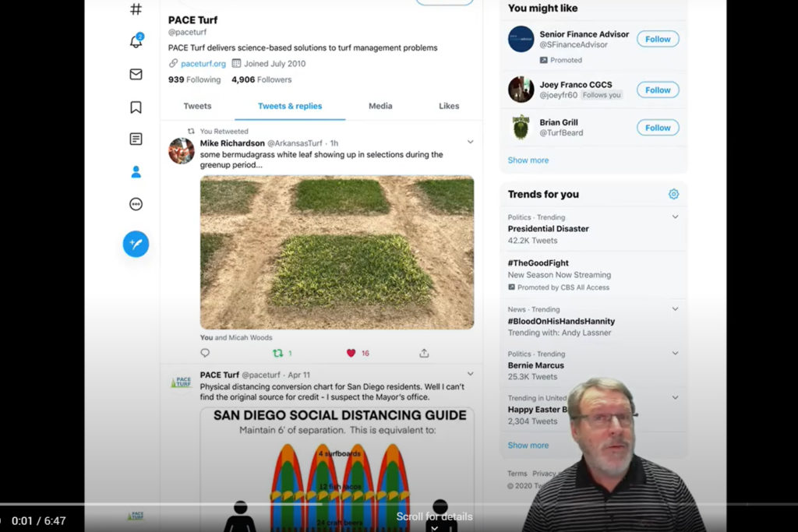Follow Brian Grill
Viewport: 798px width, 532px height.
coord(658,128)
